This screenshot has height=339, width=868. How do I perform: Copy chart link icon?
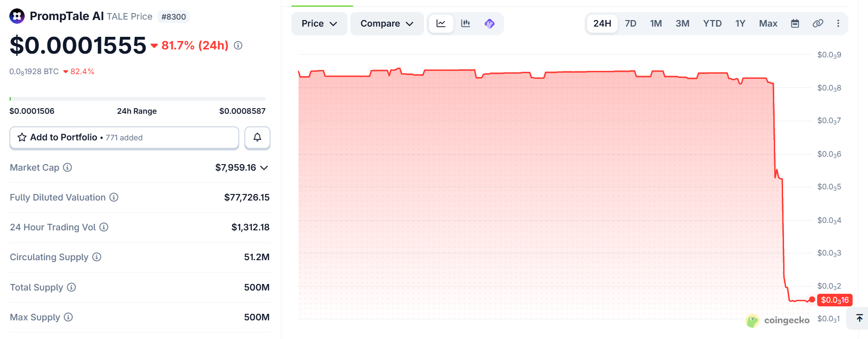pos(818,23)
